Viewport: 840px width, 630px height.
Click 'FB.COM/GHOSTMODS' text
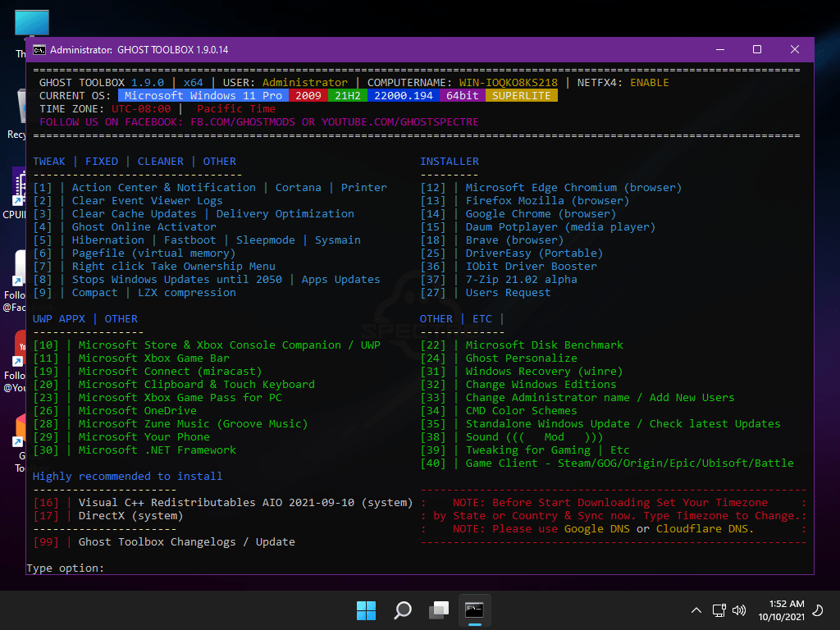coord(243,121)
